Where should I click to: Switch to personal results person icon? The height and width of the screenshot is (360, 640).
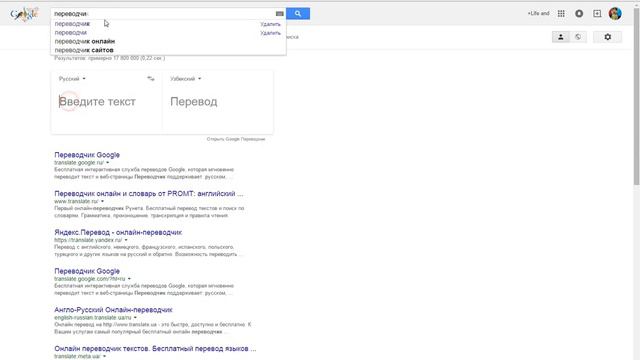point(561,37)
